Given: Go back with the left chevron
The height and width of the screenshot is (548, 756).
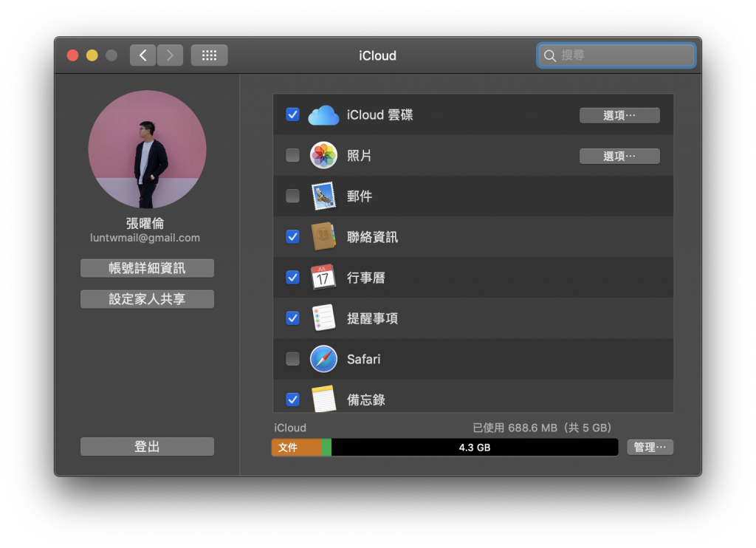Looking at the screenshot, I should click(x=142, y=55).
